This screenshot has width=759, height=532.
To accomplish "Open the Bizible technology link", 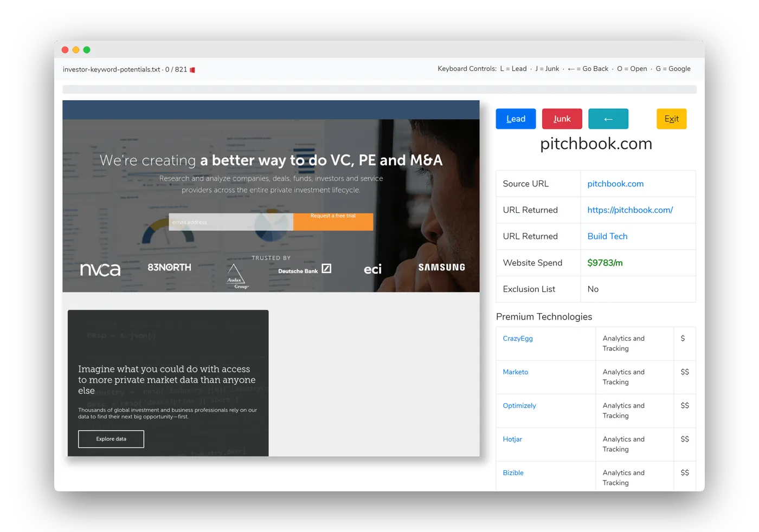I will click(x=513, y=473).
